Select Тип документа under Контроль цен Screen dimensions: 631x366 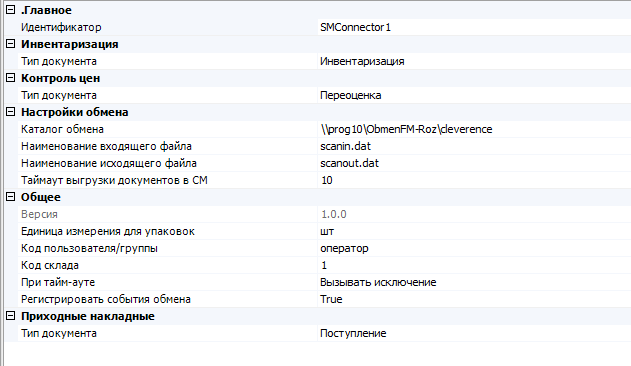pyautogui.click(x=59, y=95)
